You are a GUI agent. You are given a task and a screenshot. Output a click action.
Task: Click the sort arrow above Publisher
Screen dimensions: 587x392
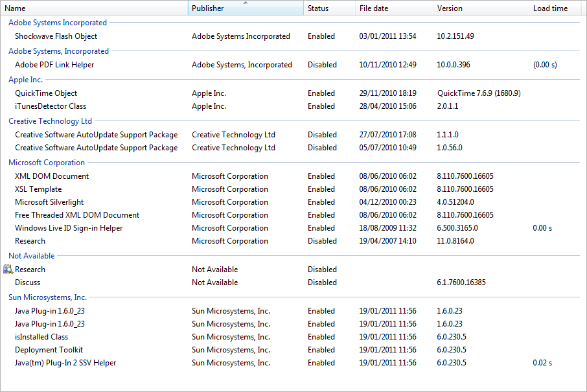point(246,3)
